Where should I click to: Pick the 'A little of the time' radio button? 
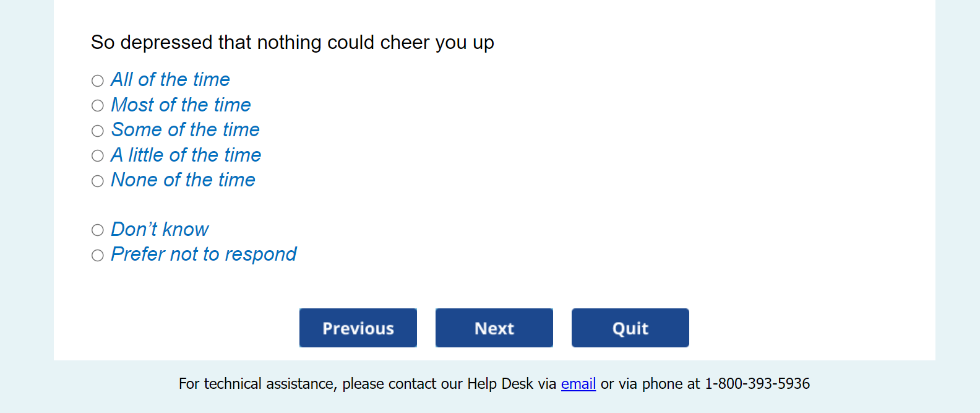pos(98,156)
